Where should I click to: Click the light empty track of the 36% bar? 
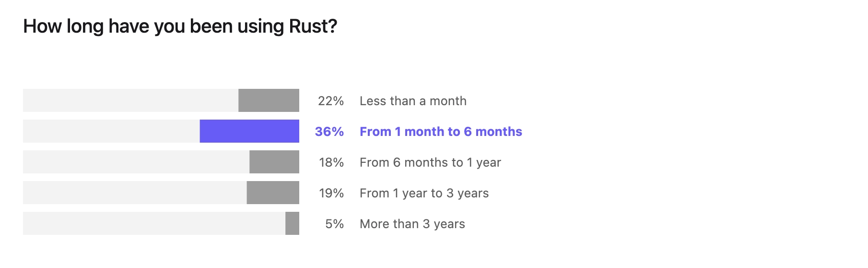point(111,131)
